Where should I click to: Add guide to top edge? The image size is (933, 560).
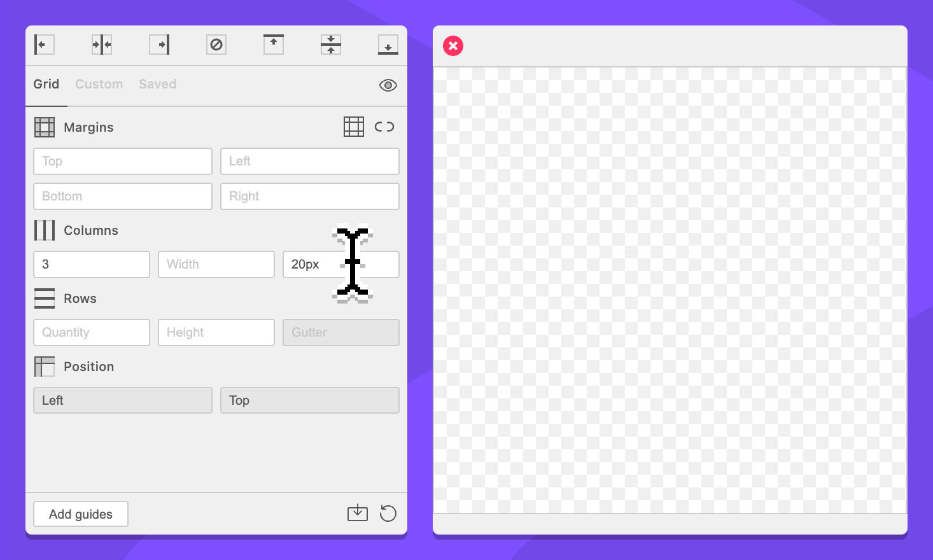tap(274, 45)
